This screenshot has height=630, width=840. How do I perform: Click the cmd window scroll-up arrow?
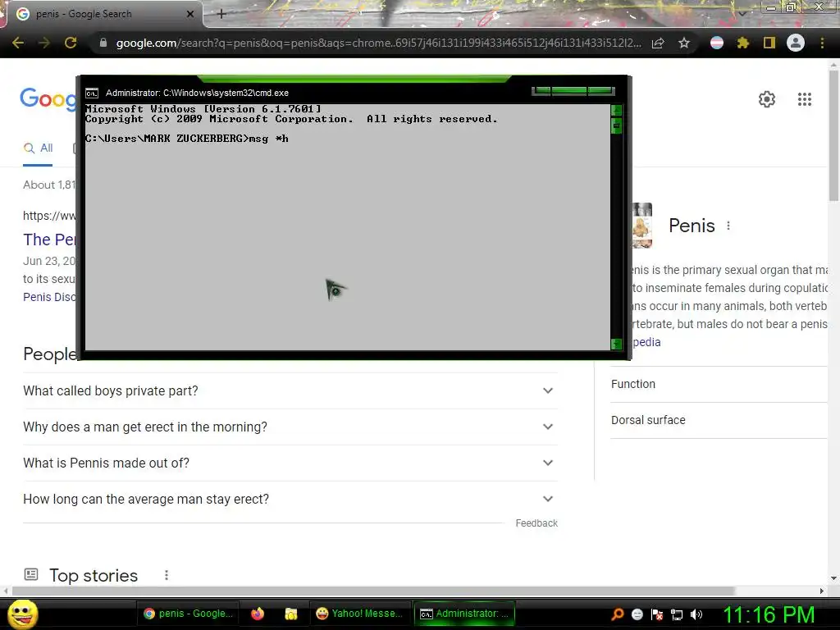click(x=616, y=110)
